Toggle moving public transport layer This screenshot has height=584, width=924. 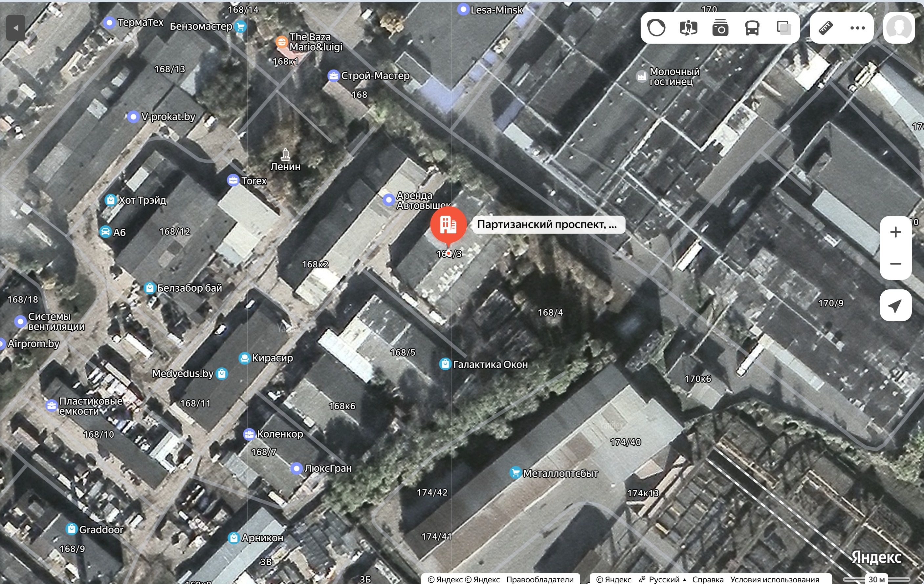point(752,28)
